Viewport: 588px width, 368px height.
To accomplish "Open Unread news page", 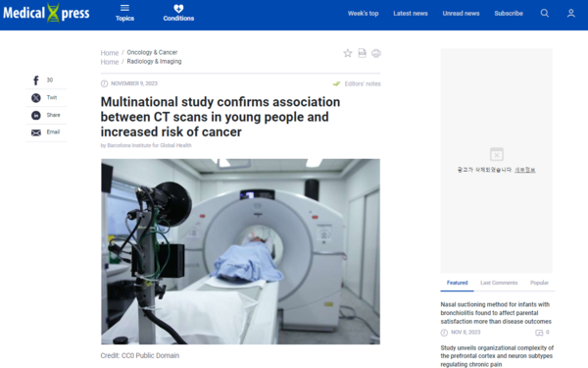I will (461, 13).
